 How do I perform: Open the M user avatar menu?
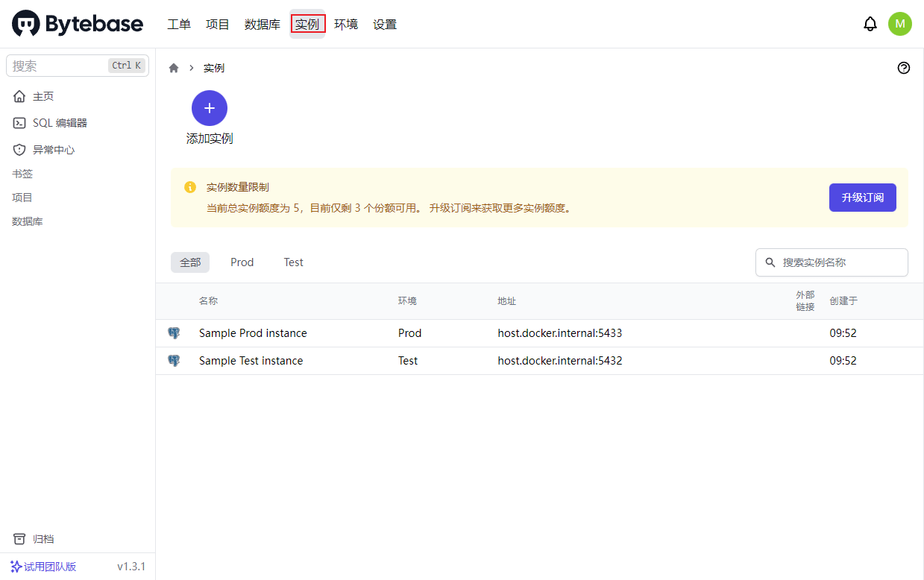(900, 24)
